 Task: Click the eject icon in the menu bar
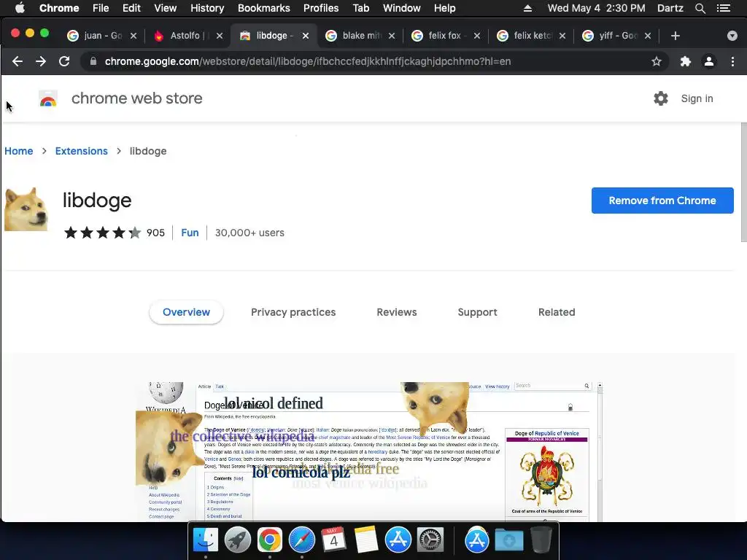(x=527, y=8)
